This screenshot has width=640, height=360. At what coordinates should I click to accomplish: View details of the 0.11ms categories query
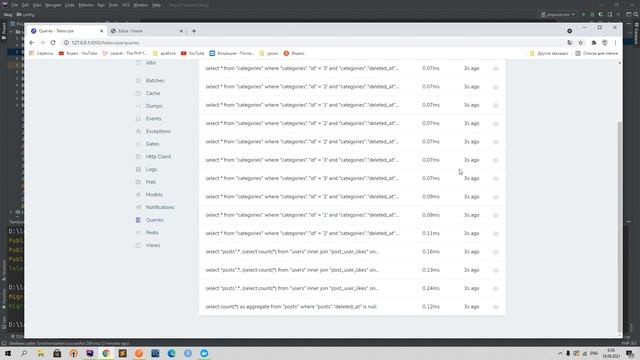(x=496, y=233)
